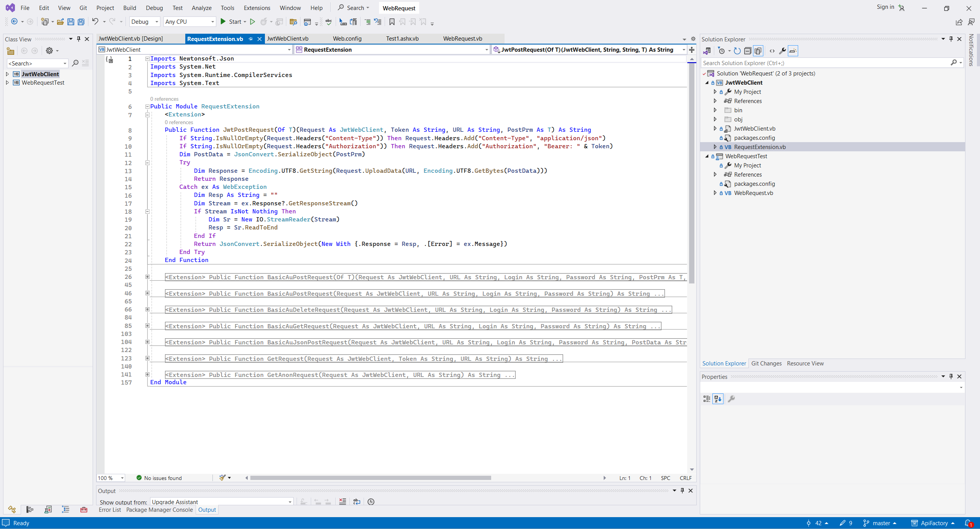Open the Analyze menu
The height and width of the screenshot is (529, 980).
click(x=201, y=8)
